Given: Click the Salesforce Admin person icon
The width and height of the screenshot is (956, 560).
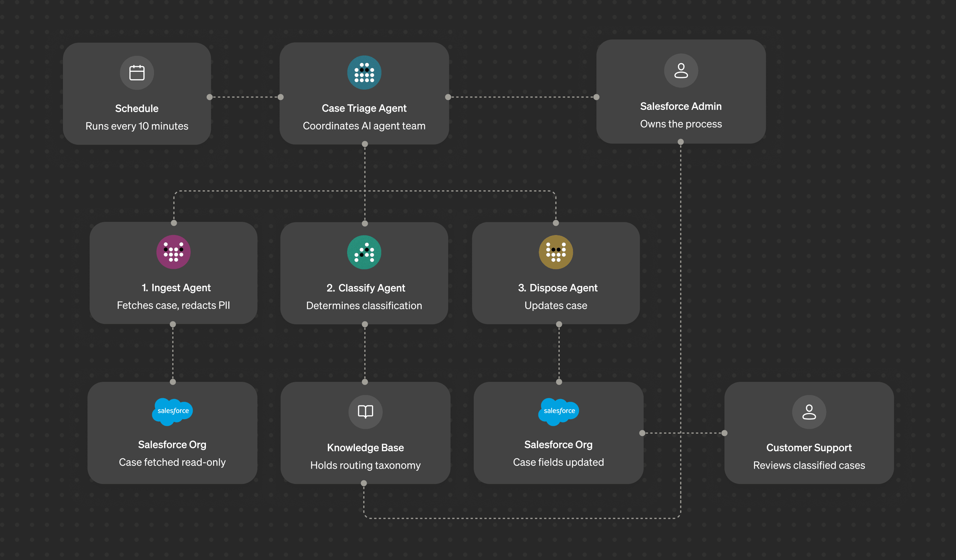Looking at the screenshot, I should (681, 70).
